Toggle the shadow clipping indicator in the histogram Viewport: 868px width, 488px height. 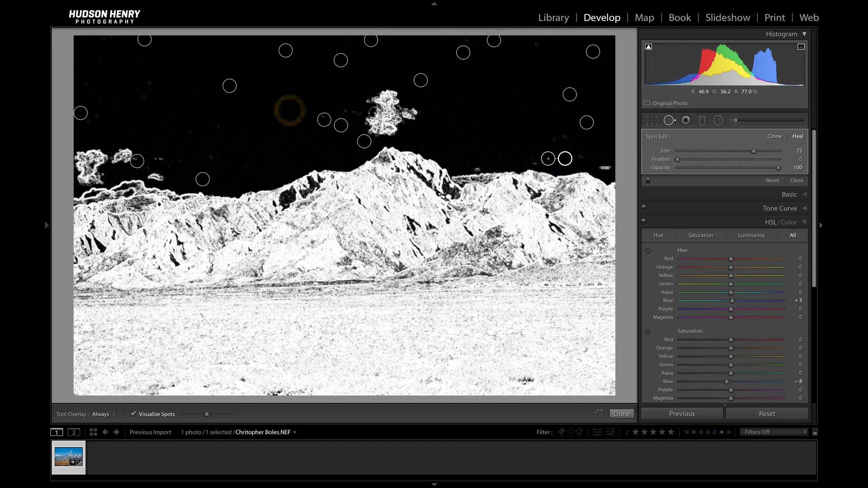[649, 47]
